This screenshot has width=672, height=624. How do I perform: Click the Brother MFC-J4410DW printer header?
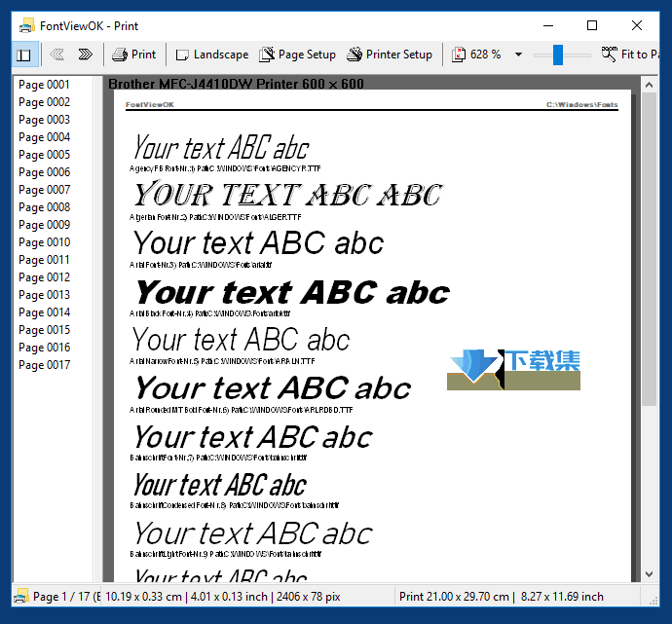point(236,84)
